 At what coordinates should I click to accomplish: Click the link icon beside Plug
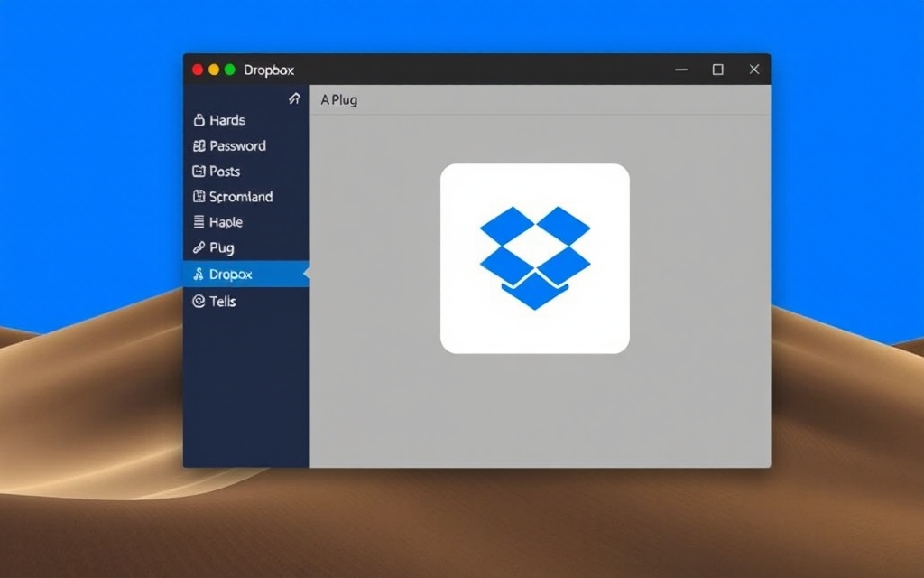click(199, 247)
